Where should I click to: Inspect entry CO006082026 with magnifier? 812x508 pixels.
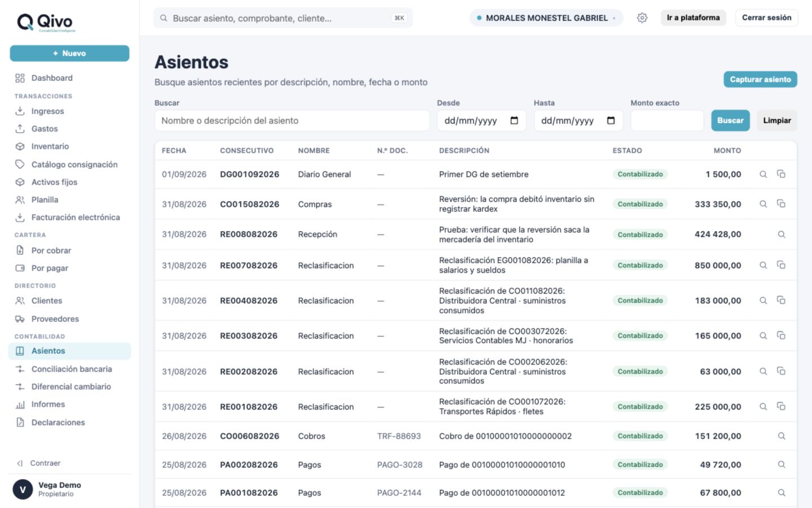pos(782,436)
